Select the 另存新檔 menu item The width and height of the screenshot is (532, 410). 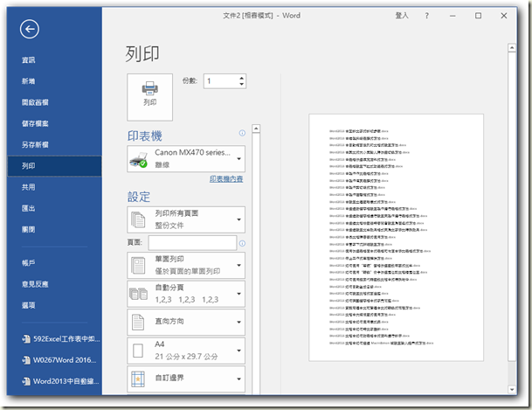pos(35,144)
